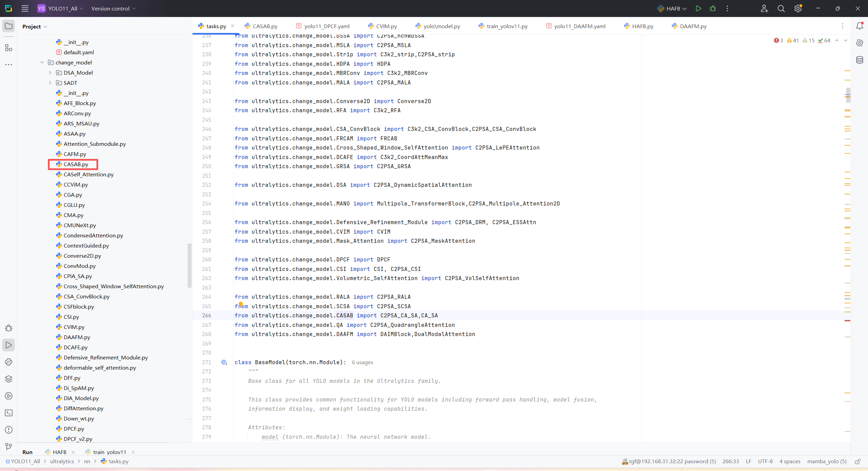868x471 pixels.
Task: Click the mamba_yolo interpreter in status bar
Action: 827,462
